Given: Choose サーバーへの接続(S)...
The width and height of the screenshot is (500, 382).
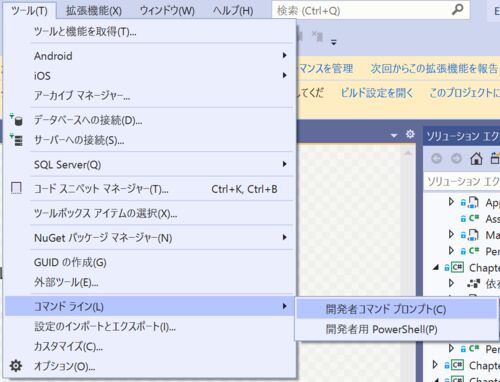Looking at the screenshot, I should [149, 140].
